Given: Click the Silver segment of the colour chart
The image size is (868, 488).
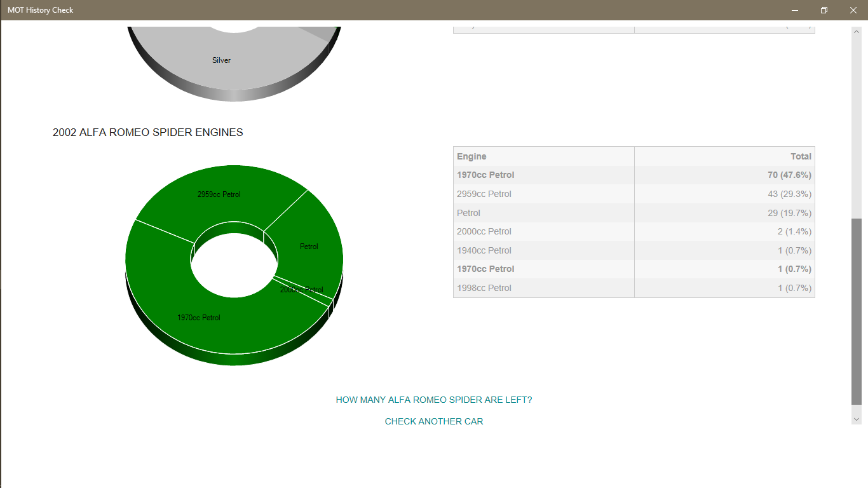Looking at the screenshot, I should pyautogui.click(x=222, y=60).
